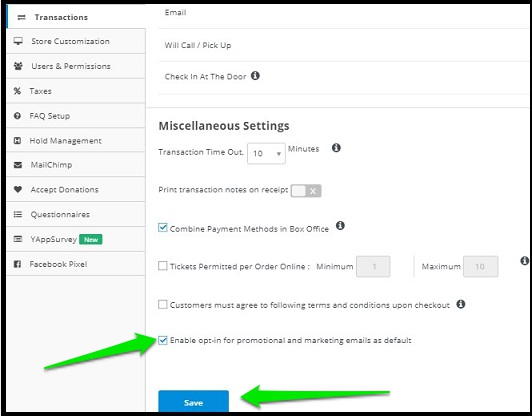Toggle Print transaction notes on receipt switch
Screen dimensions: 532x416
pyautogui.click(x=306, y=191)
